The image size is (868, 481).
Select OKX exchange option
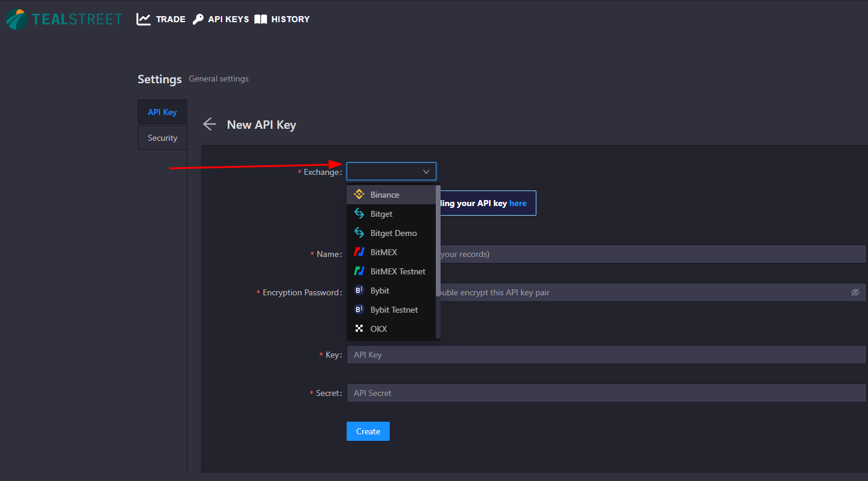pos(391,329)
